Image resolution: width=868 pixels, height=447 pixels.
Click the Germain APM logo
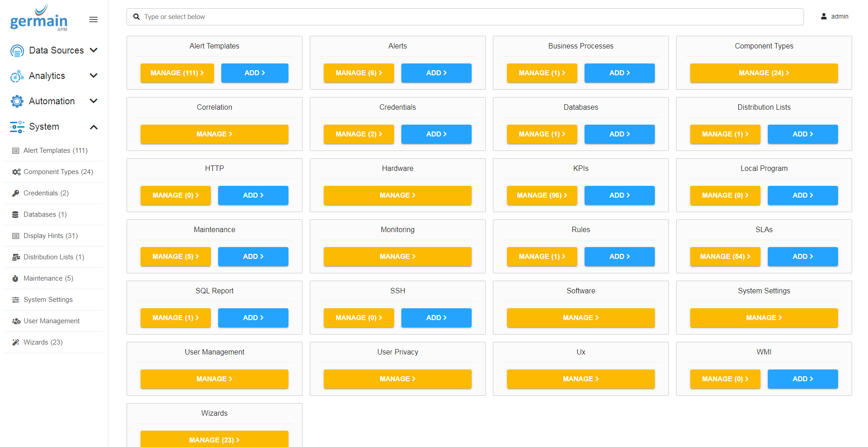click(x=39, y=19)
